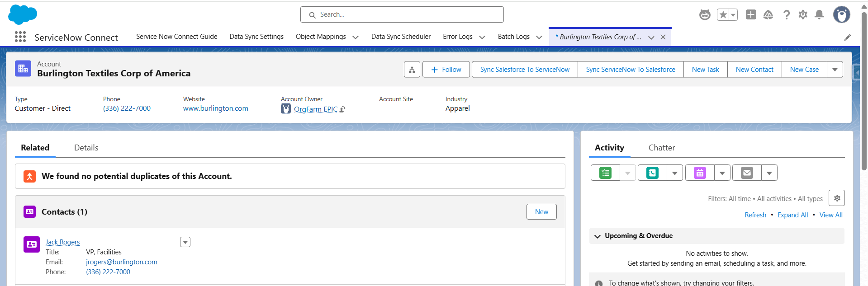The height and width of the screenshot is (286, 868).
Task: Show more account actions dropdown
Action: pyautogui.click(x=835, y=70)
